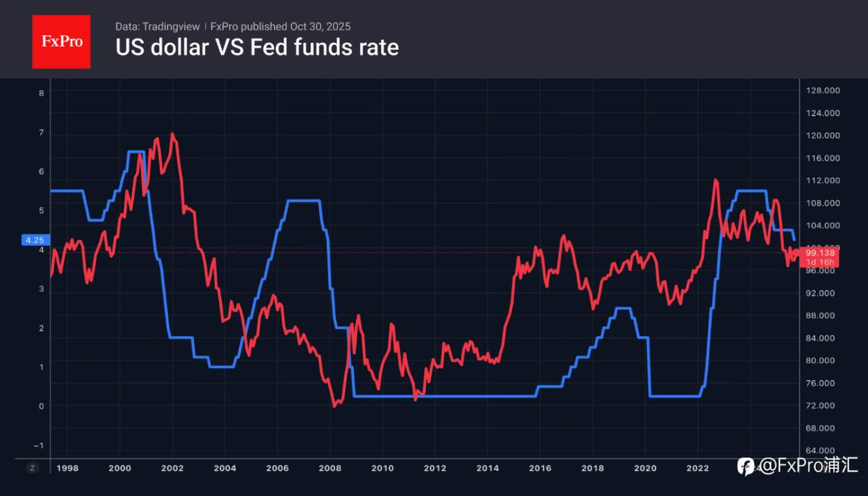This screenshot has height=496, width=868.
Task: Click the 2002 peak of the red dollar line
Action: pyautogui.click(x=172, y=134)
